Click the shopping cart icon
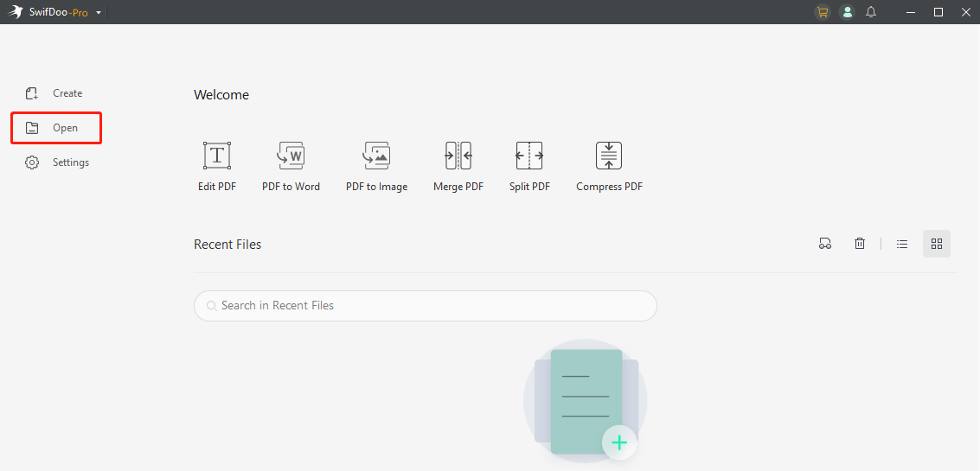The height and width of the screenshot is (471, 980). [x=823, y=12]
